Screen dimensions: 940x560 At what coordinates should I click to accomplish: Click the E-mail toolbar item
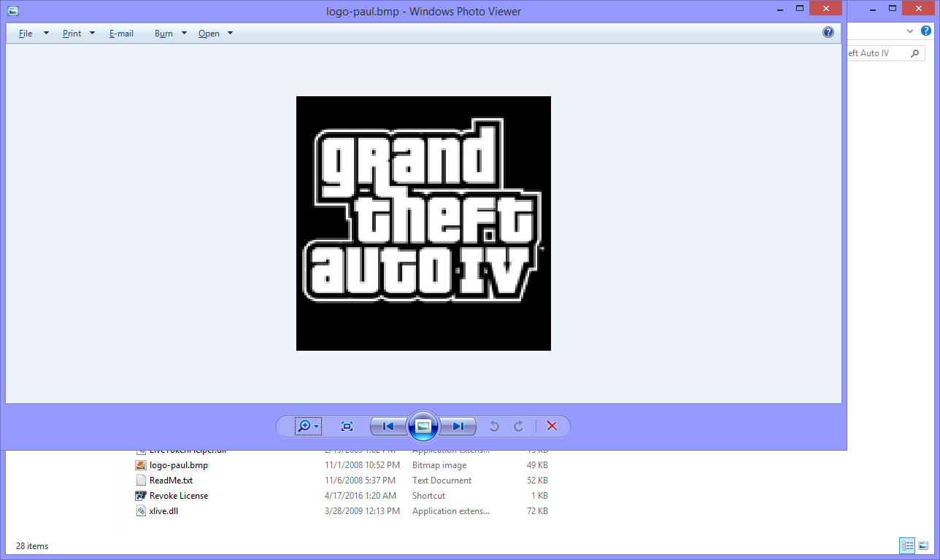(x=121, y=34)
